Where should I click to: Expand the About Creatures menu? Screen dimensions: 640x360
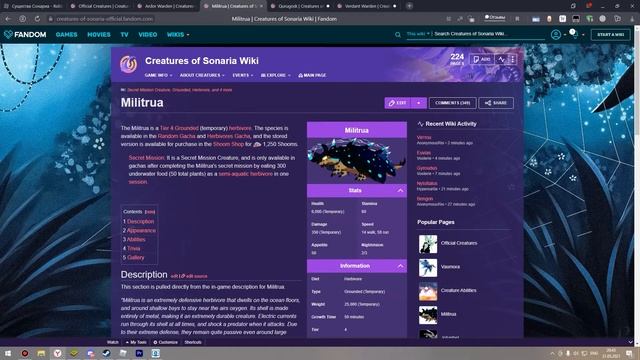click(x=202, y=76)
